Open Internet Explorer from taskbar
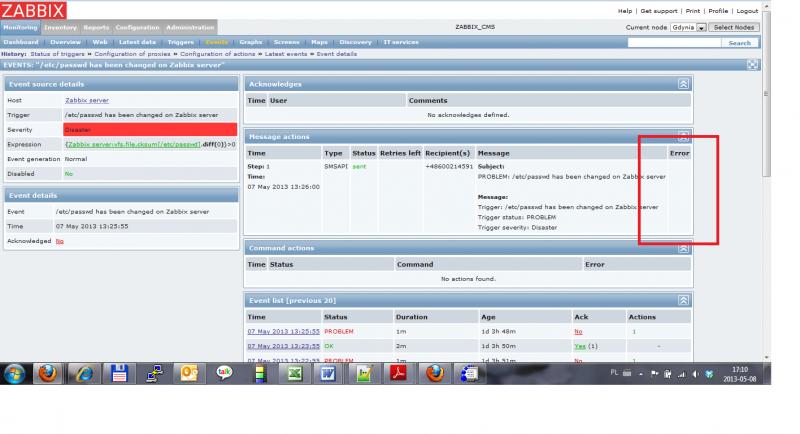 tap(84, 374)
